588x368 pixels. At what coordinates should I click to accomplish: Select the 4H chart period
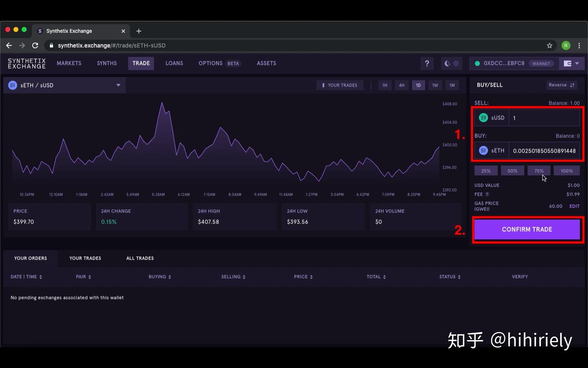(x=402, y=85)
